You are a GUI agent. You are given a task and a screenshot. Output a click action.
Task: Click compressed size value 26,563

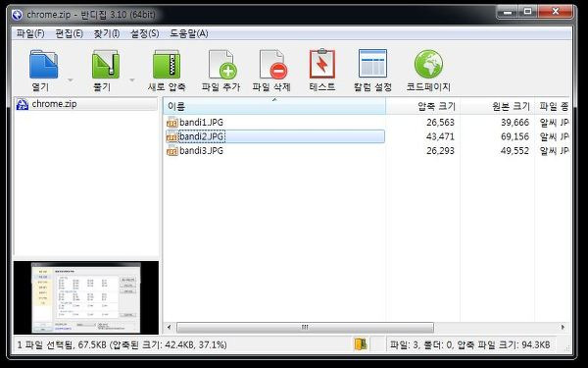pos(440,123)
